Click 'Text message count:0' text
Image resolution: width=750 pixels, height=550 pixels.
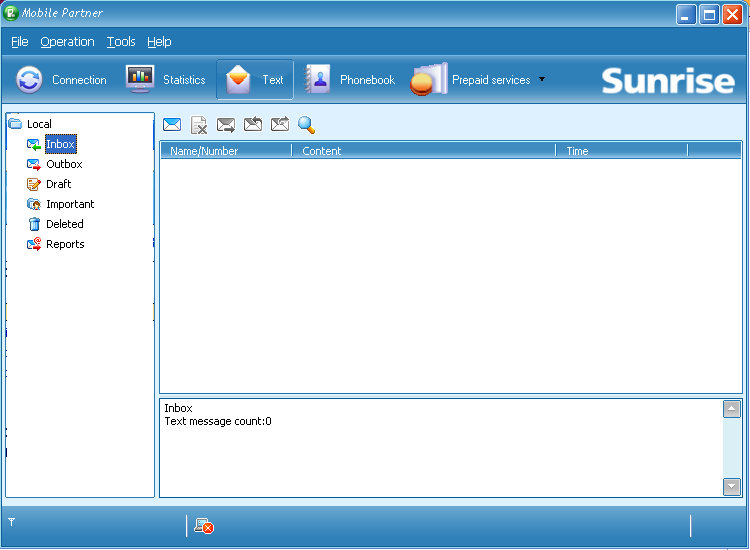pos(218,421)
